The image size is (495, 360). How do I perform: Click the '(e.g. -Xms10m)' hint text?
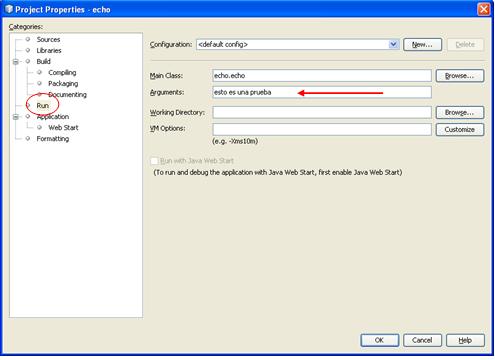tap(235, 141)
